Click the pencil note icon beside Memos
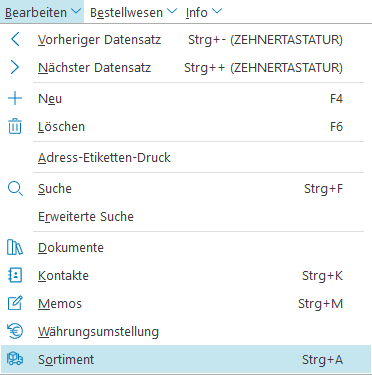Screen dimensions: 372x375 15,303
